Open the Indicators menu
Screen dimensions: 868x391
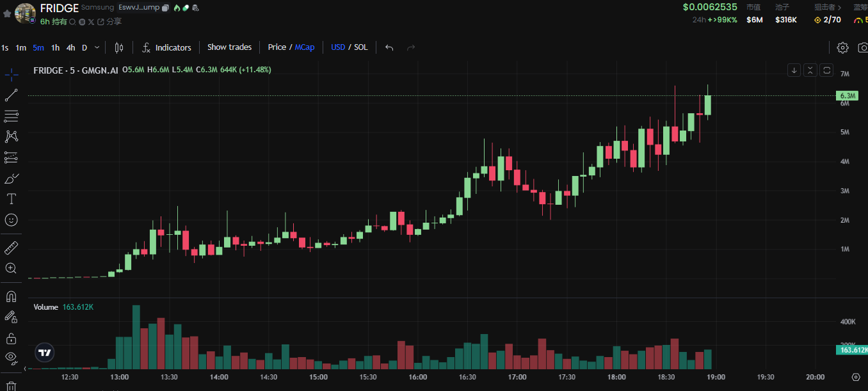pos(166,47)
